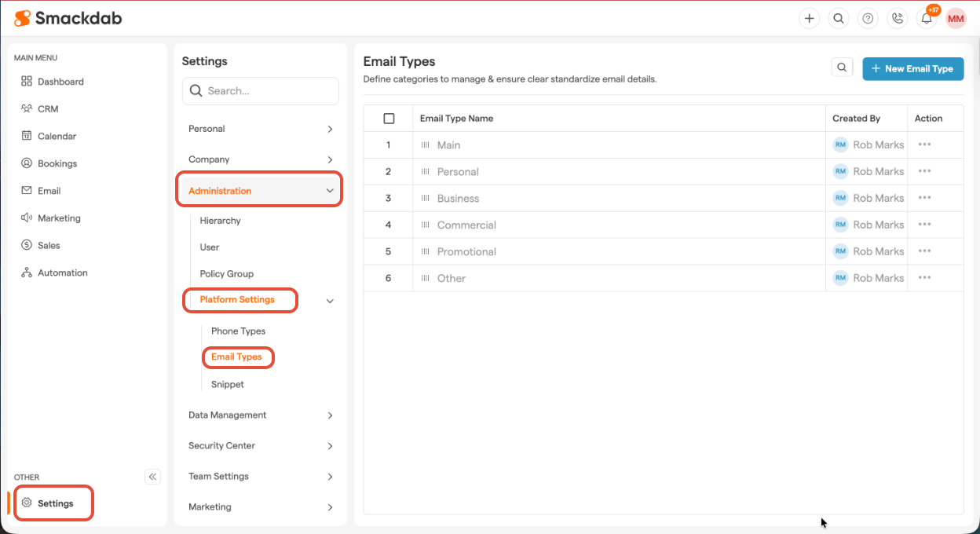980x534 pixels.
Task: Click the plus quick-create icon in header
Action: (809, 18)
